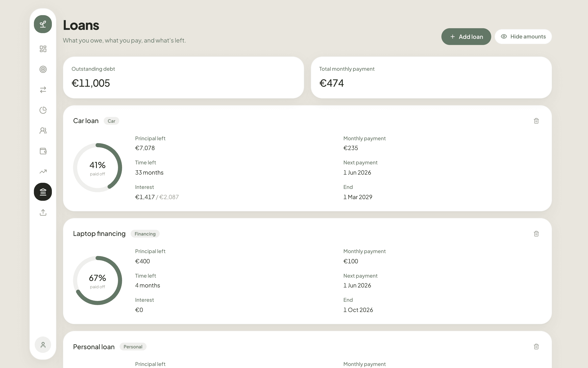The width and height of the screenshot is (588, 368).
Task: Click the €235 monthly payment value
Action: (x=351, y=148)
